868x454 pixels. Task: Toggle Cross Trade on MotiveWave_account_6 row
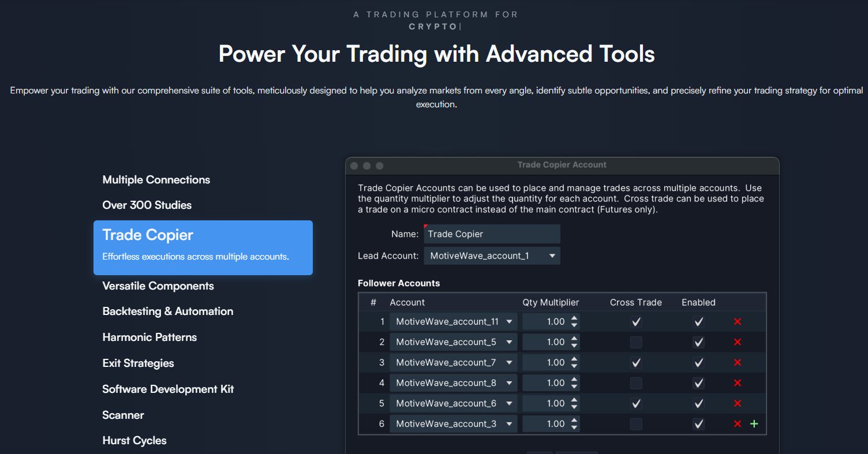point(636,404)
